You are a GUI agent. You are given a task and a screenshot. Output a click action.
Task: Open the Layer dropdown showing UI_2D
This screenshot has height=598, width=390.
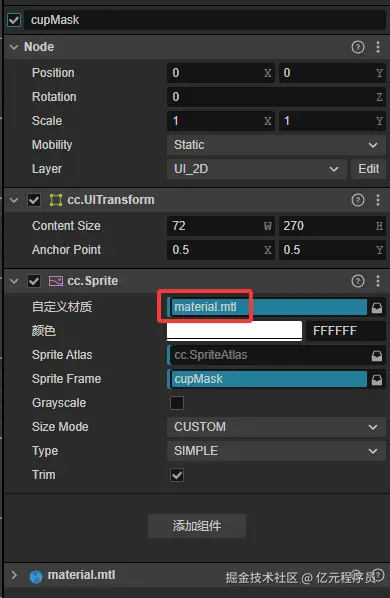pyautogui.click(x=257, y=169)
